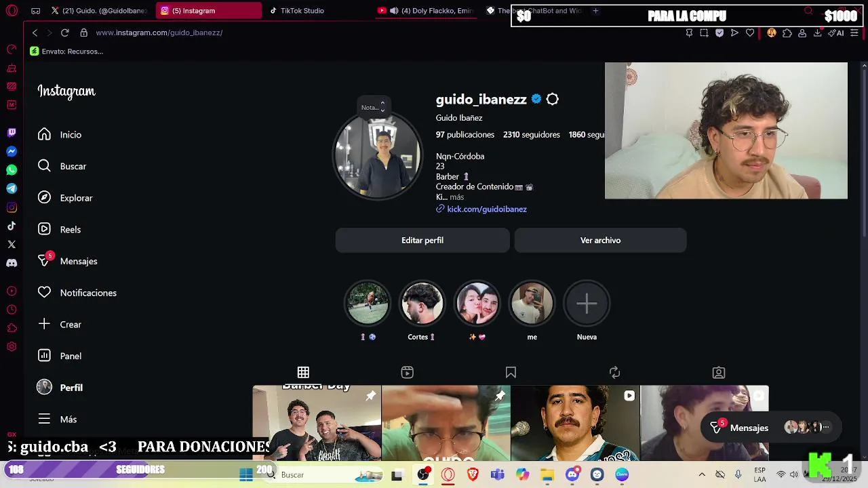Expand the Más menu
This screenshot has width=868, height=488.
(x=58, y=420)
